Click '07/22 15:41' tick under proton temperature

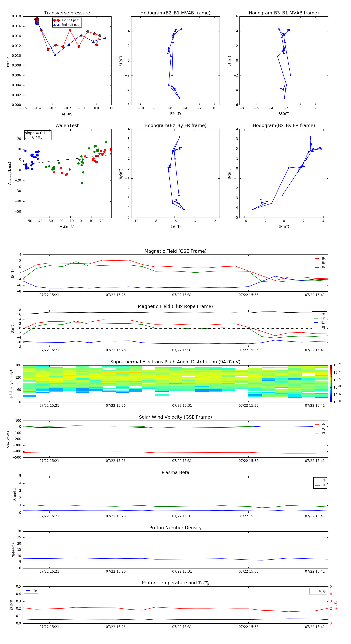pyautogui.click(x=315, y=627)
